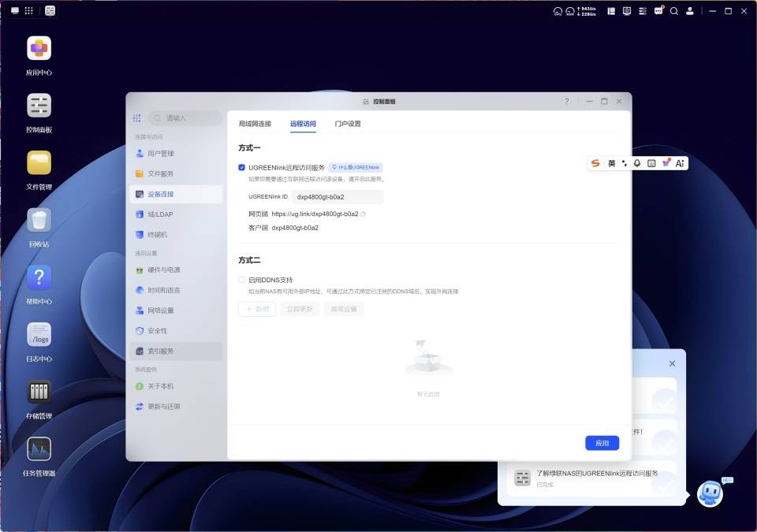
Task: Open the 门户设置 tab
Action: [348, 124]
